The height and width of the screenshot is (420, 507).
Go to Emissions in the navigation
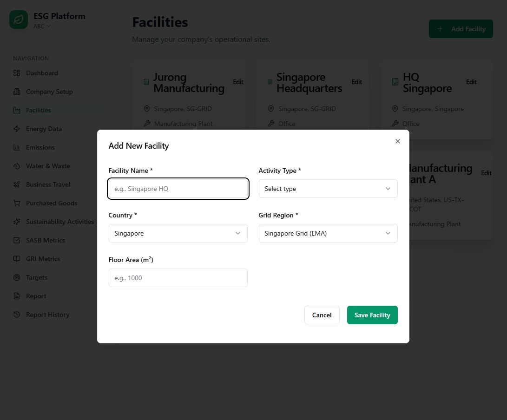click(x=40, y=147)
